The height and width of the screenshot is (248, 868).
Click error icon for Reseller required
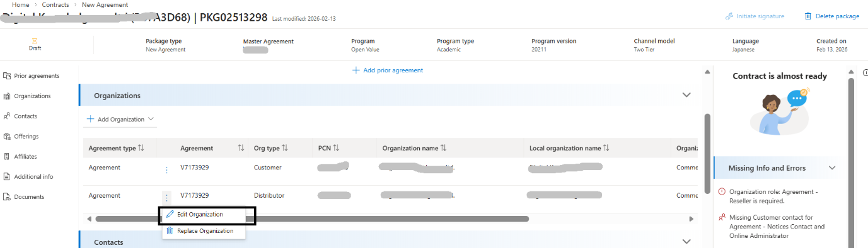tap(722, 191)
